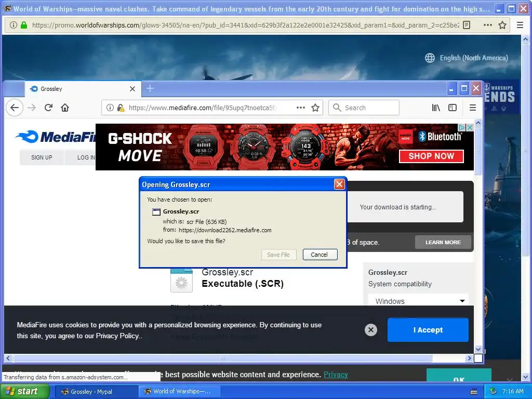Go back in the Grossley browser window
The image size is (532, 399).
[x=15, y=108]
